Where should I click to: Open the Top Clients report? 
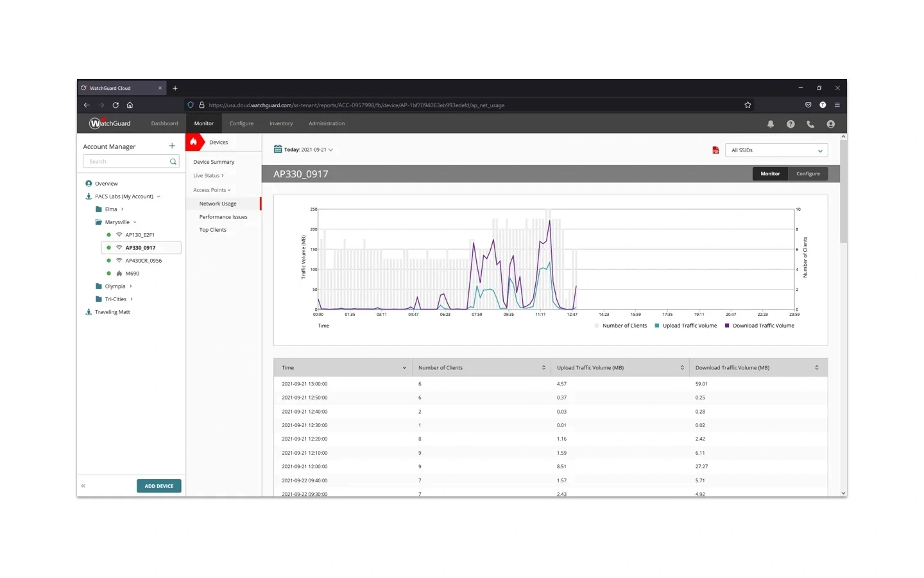pos(213,230)
